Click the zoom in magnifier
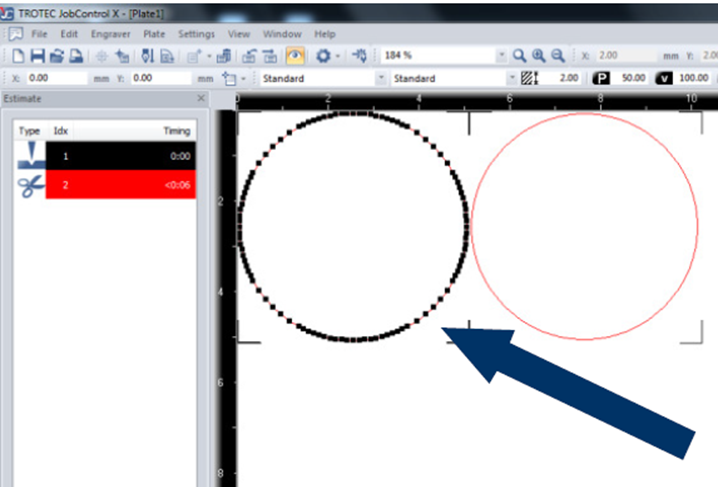Viewport: 719px width, 487px height. pyautogui.click(x=539, y=56)
